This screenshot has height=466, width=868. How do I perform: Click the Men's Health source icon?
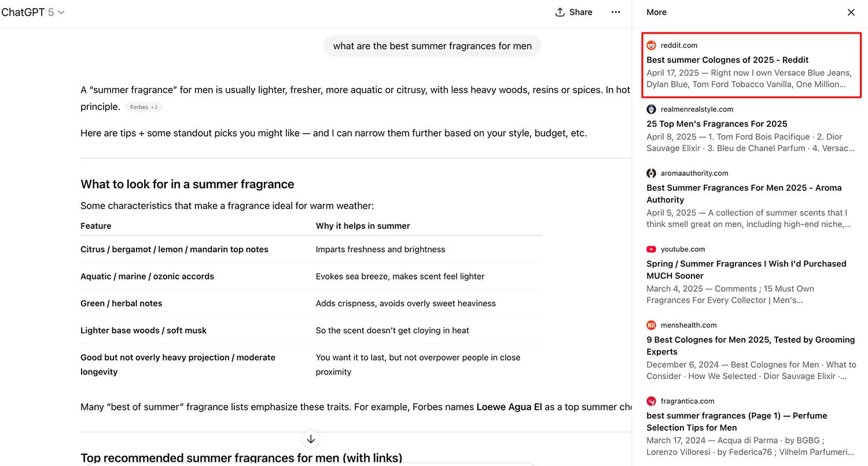click(651, 325)
